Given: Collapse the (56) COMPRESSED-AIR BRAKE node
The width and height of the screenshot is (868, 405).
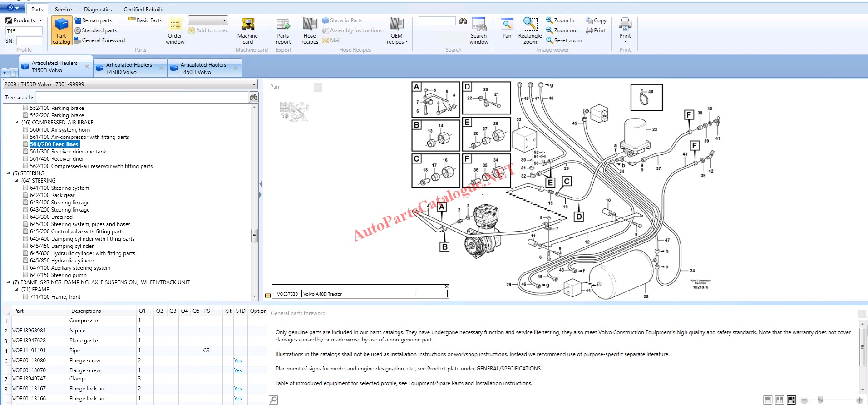Looking at the screenshot, I should pyautogui.click(x=17, y=123).
